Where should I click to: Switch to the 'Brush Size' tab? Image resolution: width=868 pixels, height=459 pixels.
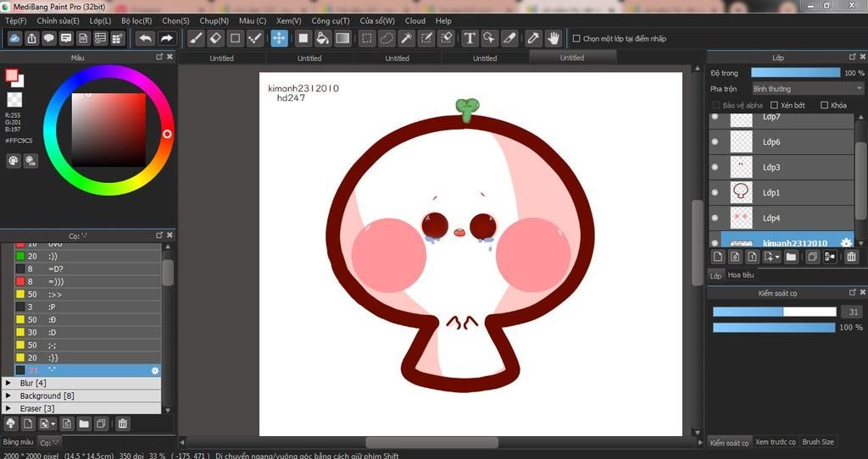tap(818, 442)
